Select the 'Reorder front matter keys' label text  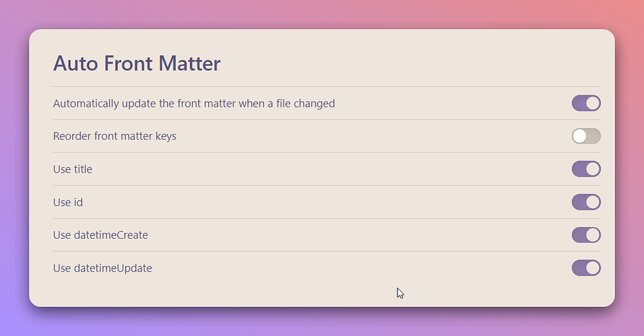tap(115, 136)
